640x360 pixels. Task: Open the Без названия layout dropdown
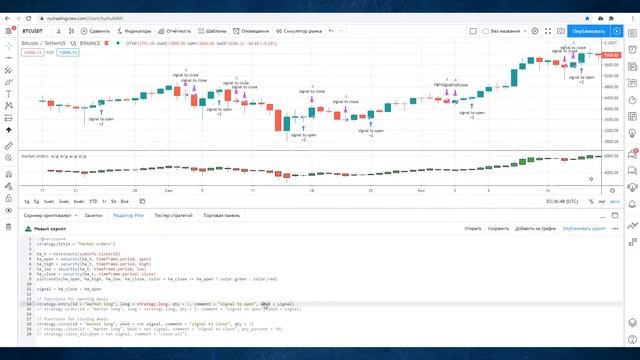click(x=504, y=31)
